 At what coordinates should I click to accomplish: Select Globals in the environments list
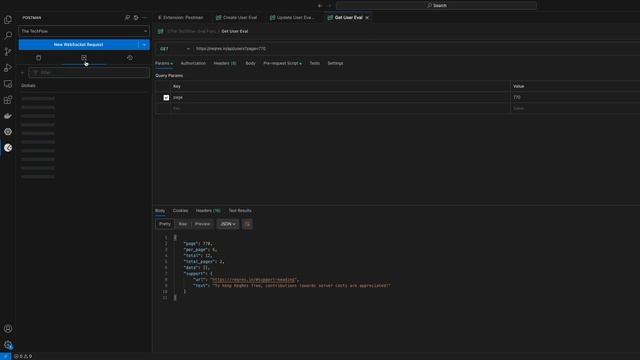pos(28,86)
